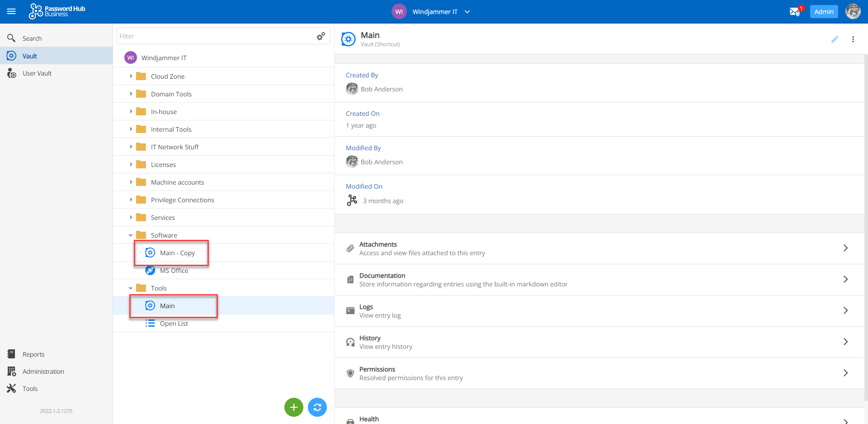Screen dimensions: 868x424
Task: Open the three-dot more options menu
Action: click(853, 39)
